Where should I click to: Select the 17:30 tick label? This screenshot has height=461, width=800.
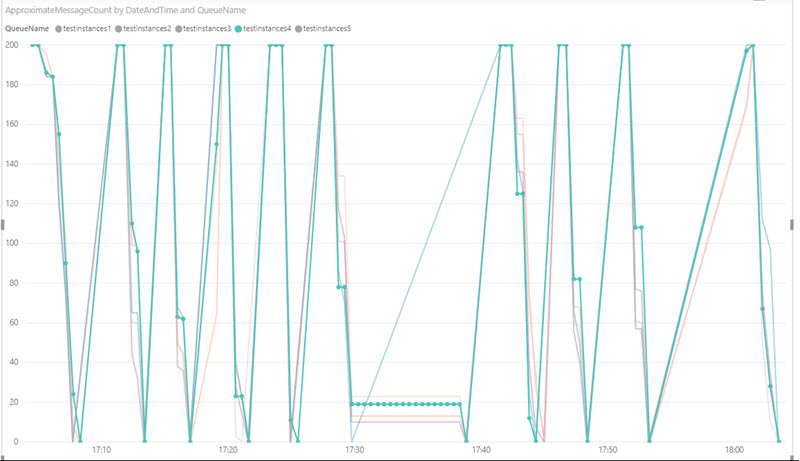[354, 451]
